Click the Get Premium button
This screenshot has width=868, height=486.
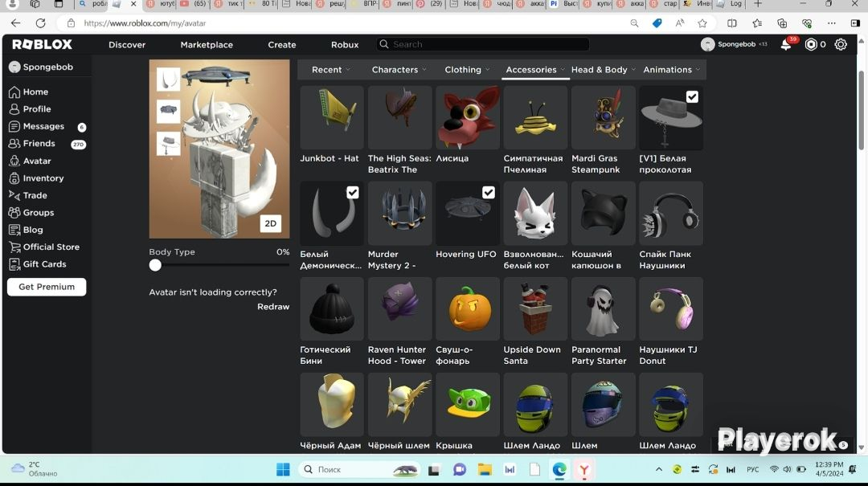[47, 287]
